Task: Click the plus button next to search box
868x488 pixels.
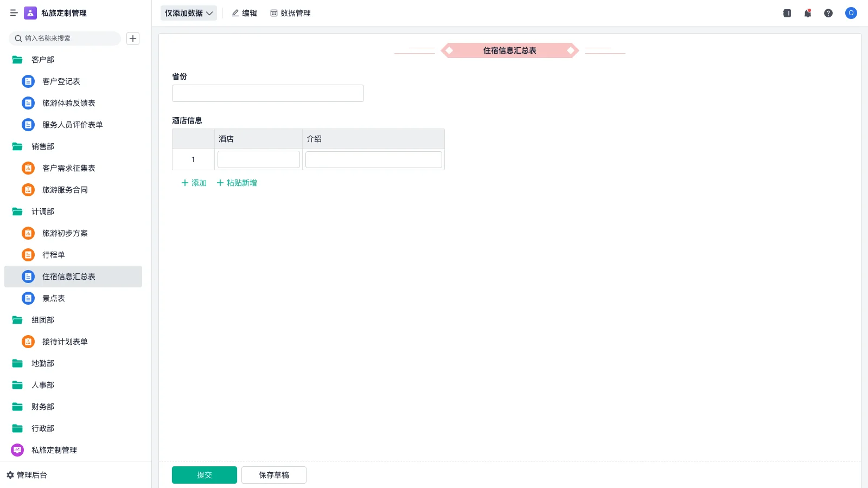Action: coord(133,38)
